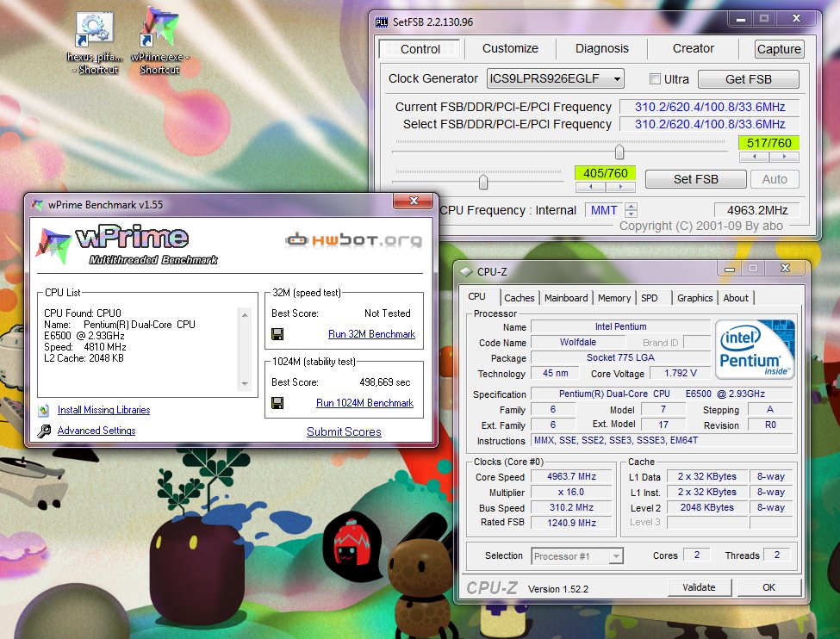Click the Code Name Wolfdale value
Screen dimensions: 840x639
[577, 342]
